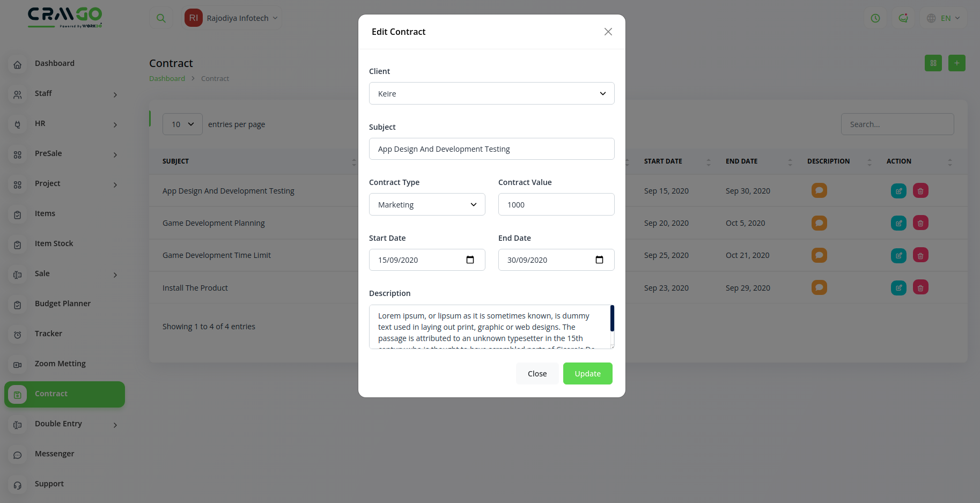This screenshot has width=980, height=503.
Task: Click the green Update button
Action: (x=587, y=374)
